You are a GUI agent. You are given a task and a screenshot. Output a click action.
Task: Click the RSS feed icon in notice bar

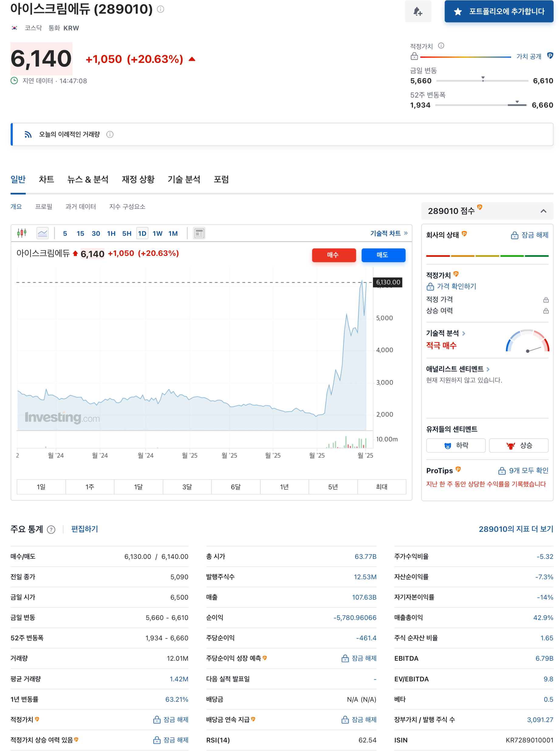pyautogui.click(x=28, y=134)
